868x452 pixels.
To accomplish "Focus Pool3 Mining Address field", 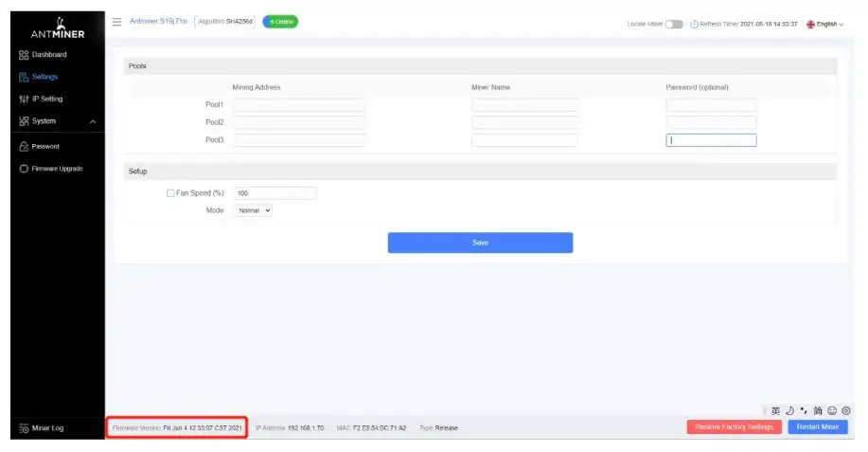I will 299,140.
